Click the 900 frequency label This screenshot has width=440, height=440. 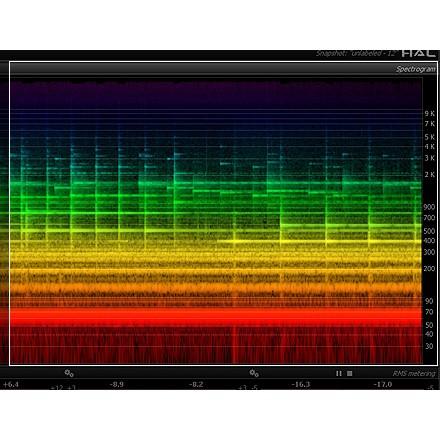pos(429,207)
